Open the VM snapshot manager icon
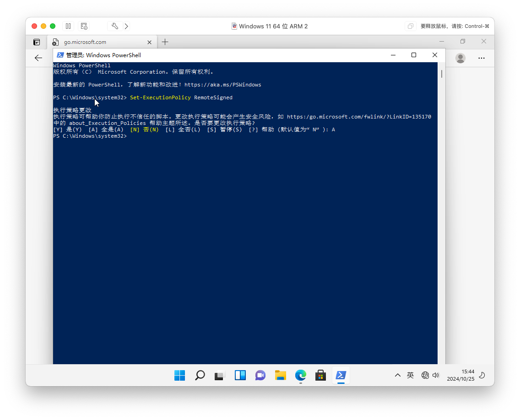Image resolution: width=520 pixels, height=420 pixels. (x=84, y=26)
